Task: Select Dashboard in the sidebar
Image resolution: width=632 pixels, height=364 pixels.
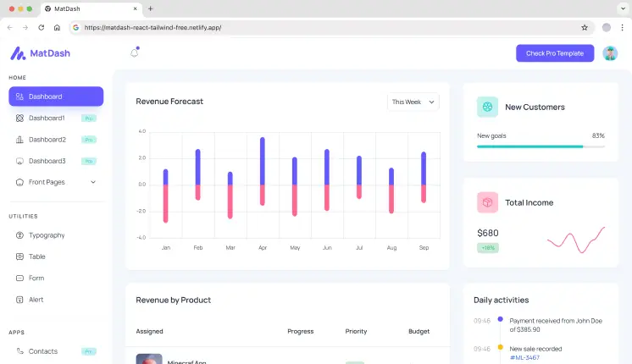Action: tap(56, 97)
